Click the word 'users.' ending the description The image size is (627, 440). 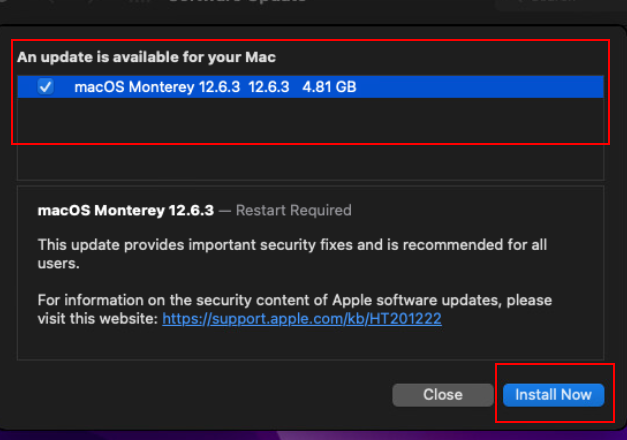coord(58,264)
